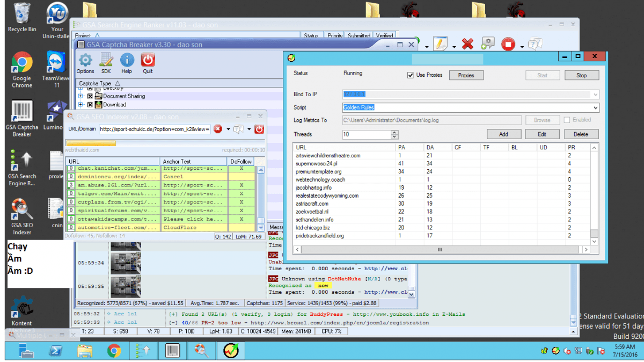Open Google Chrome desktop shortcut
644x362 pixels.
click(22, 70)
